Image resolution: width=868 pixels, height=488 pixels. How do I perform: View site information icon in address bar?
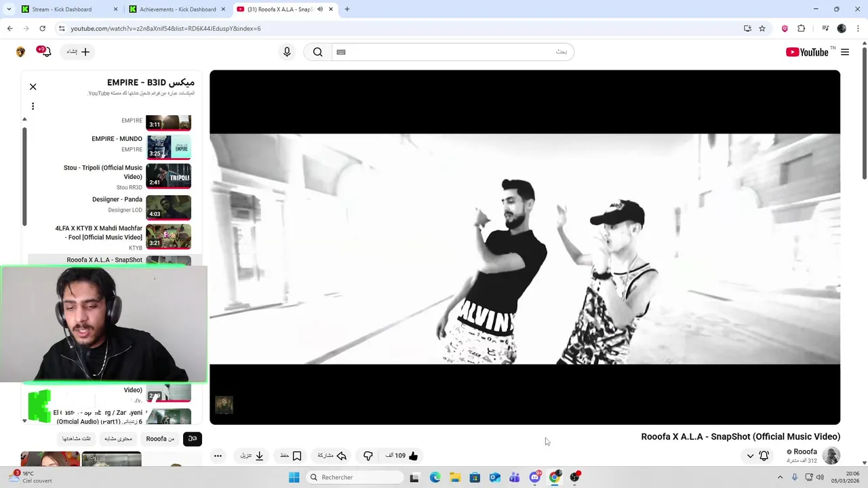(x=62, y=28)
